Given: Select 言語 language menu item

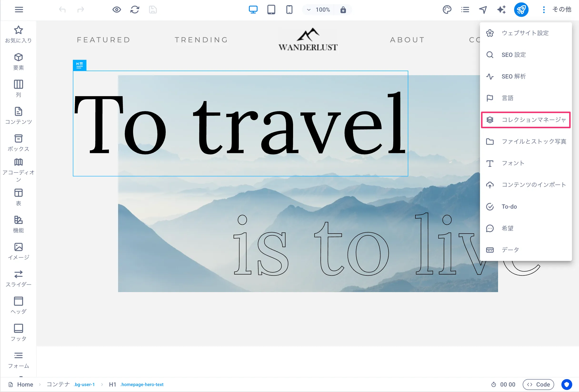Looking at the screenshot, I should point(526,98).
